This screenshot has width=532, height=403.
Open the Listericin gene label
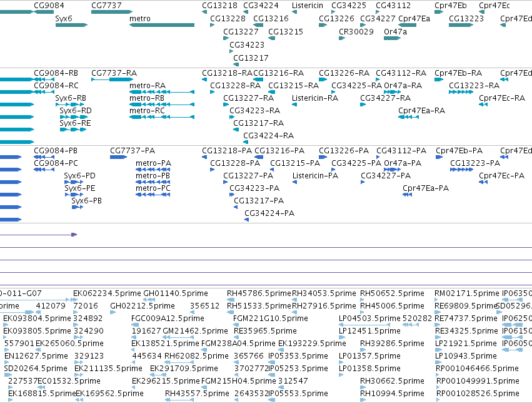point(308,6)
